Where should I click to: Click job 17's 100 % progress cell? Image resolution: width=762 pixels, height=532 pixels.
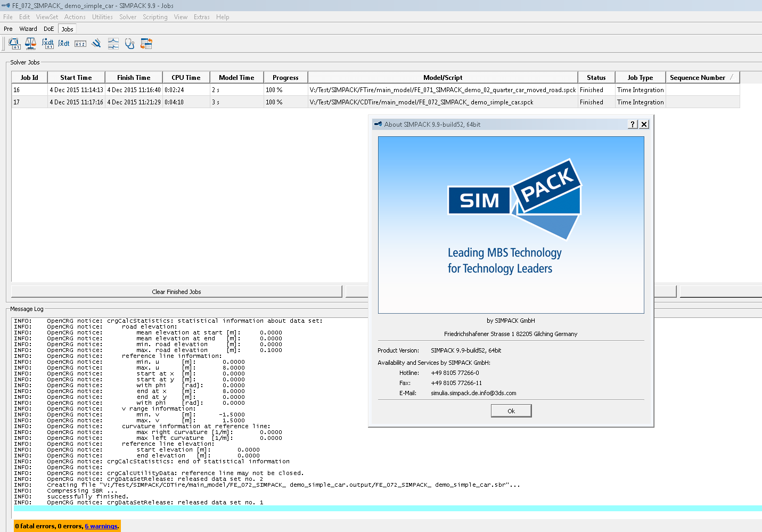coord(285,102)
